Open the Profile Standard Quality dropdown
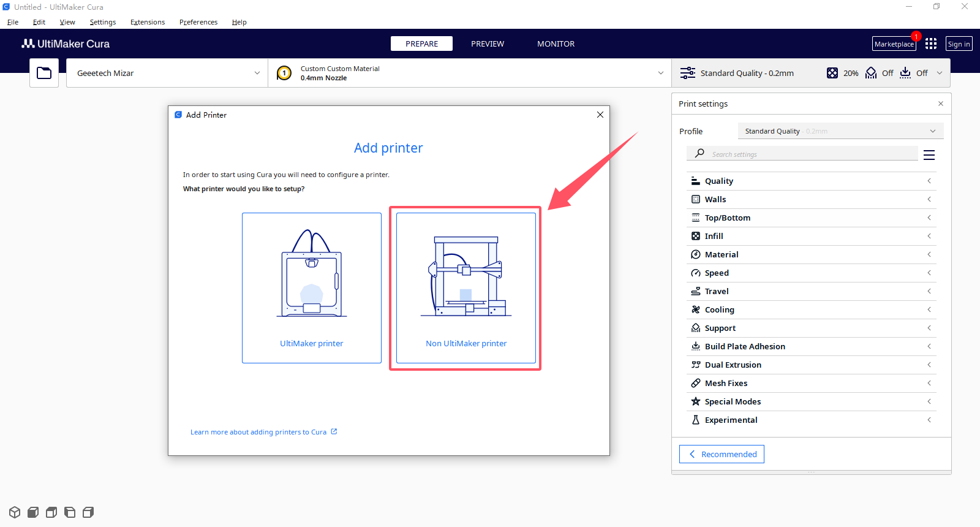Screen dimensions: 980x527 (x=840, y=131)
